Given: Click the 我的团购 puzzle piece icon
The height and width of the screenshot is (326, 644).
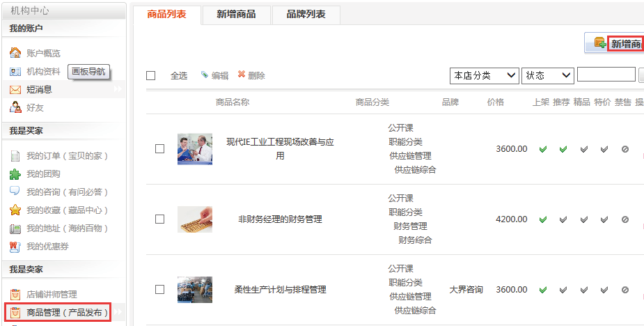Looking at the screenshot, I should (15, 173).
